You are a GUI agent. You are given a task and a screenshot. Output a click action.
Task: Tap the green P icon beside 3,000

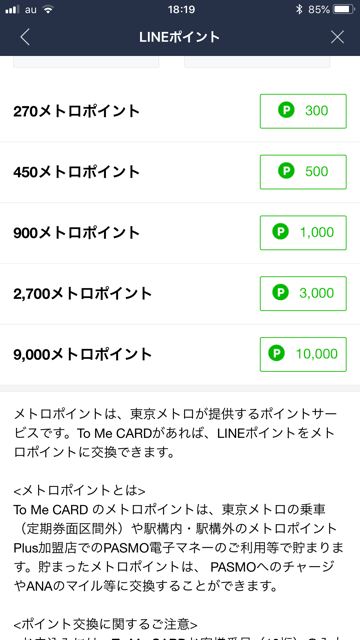(280, 293)
